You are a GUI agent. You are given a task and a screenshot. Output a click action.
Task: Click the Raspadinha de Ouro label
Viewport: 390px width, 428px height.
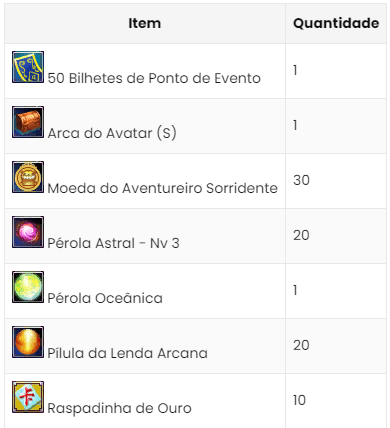point(119,408)
